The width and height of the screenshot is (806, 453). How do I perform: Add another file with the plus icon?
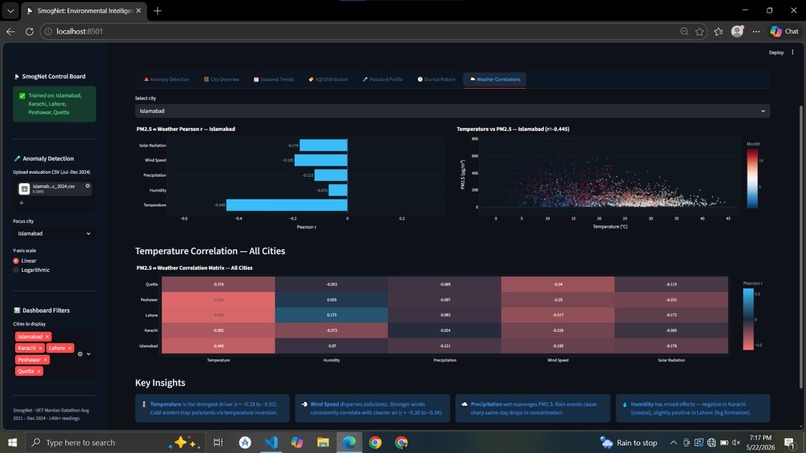point(22,203)
